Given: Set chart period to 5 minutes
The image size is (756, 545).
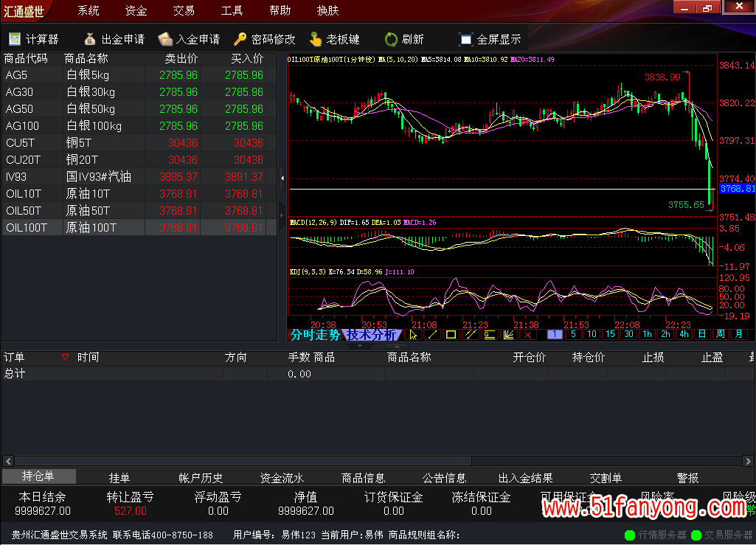Looking at the screenshot, I should point(573,334).
